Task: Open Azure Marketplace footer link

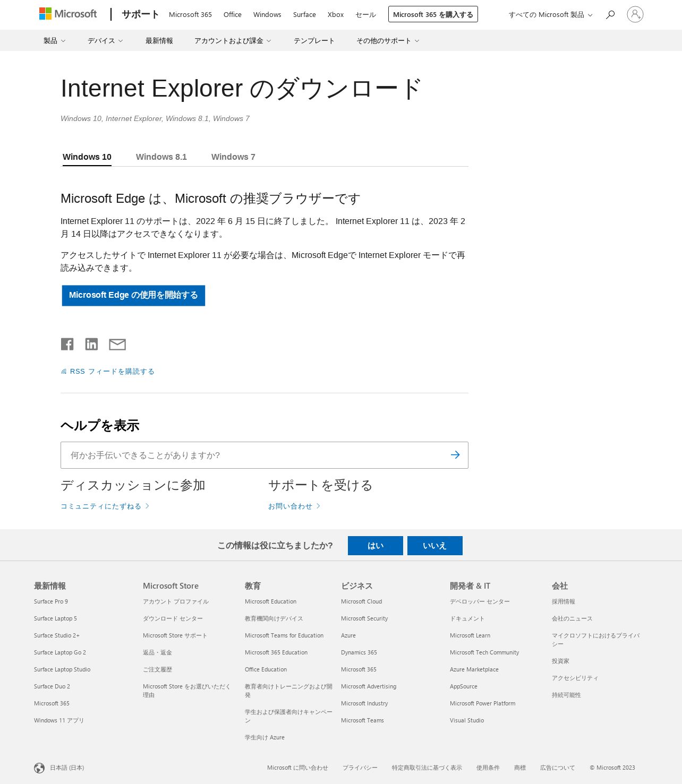Action: [x=474, y=669]
